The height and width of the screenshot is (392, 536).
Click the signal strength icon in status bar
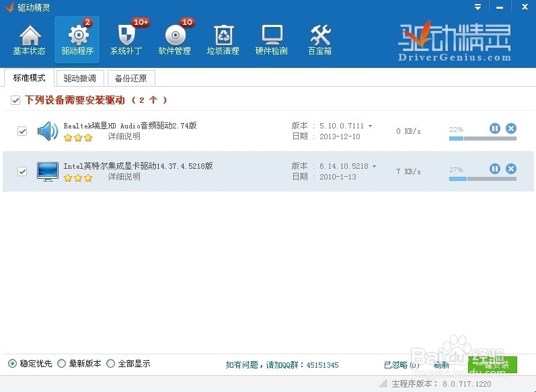[383, 383]
